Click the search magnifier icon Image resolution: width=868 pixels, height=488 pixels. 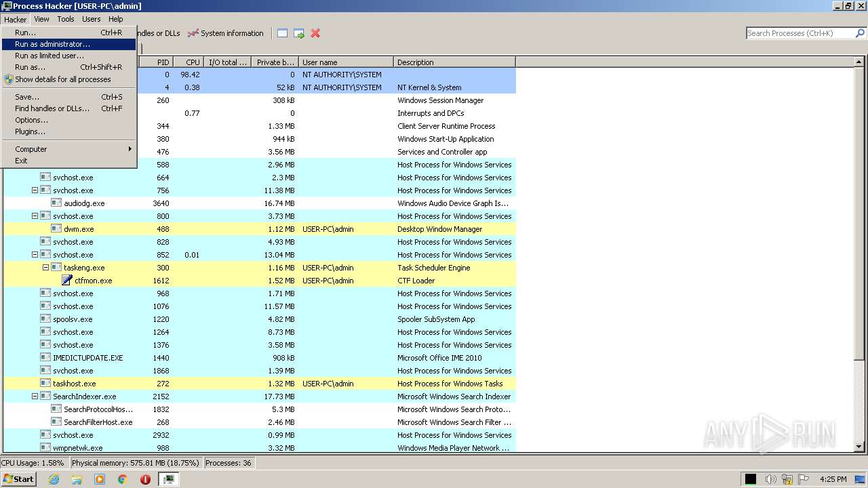pos(860,33)
